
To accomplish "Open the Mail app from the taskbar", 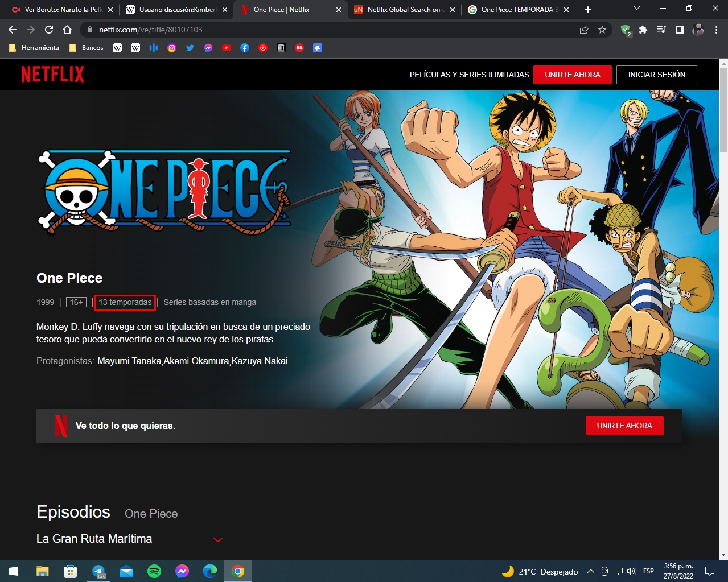I will pos(126,571).
